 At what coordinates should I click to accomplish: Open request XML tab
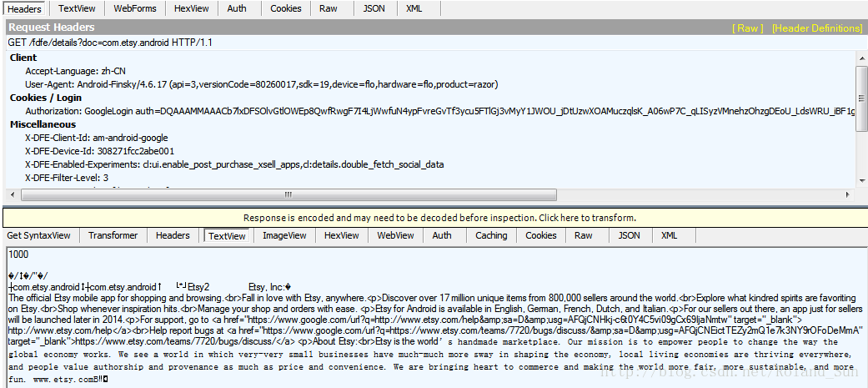[414, 8]
